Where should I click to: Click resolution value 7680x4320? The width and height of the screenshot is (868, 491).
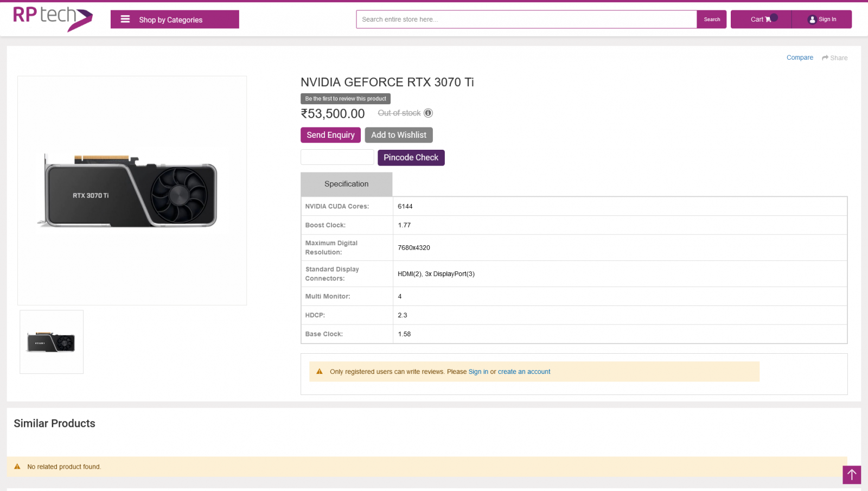414,247
